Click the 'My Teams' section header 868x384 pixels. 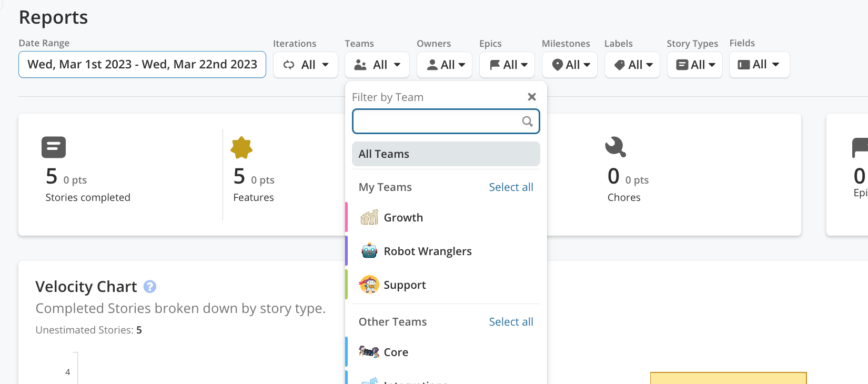pos(385,187)
